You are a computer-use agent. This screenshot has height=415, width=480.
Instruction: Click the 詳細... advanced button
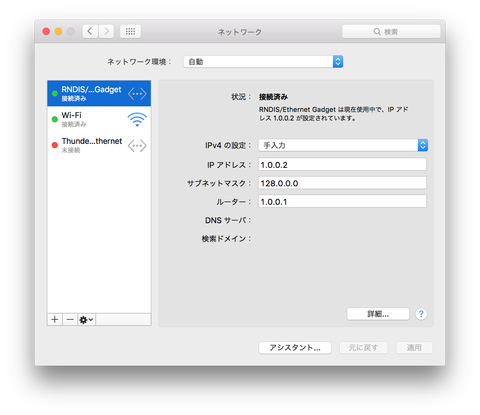click(x=378, y=314)
